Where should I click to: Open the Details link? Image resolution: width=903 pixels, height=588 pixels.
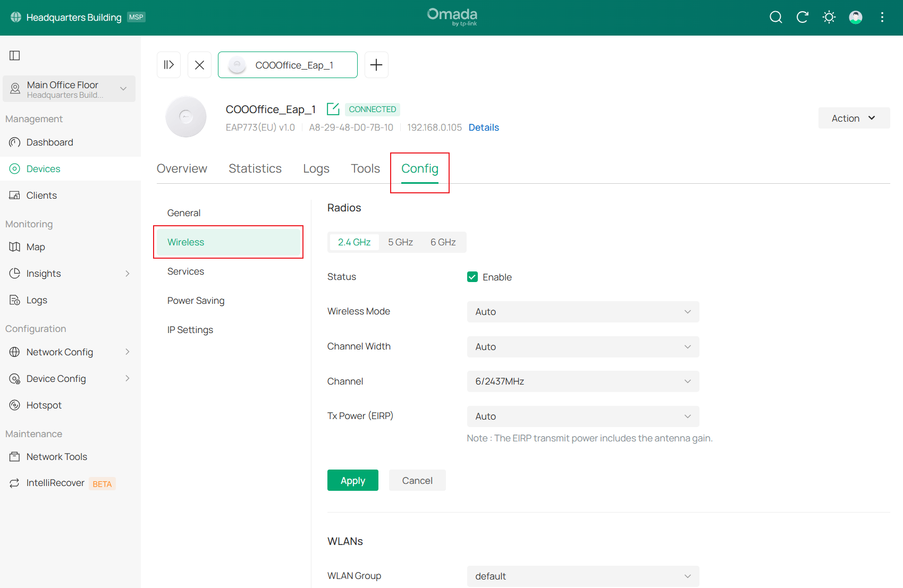pyautogui.click(x=484, y=127)
